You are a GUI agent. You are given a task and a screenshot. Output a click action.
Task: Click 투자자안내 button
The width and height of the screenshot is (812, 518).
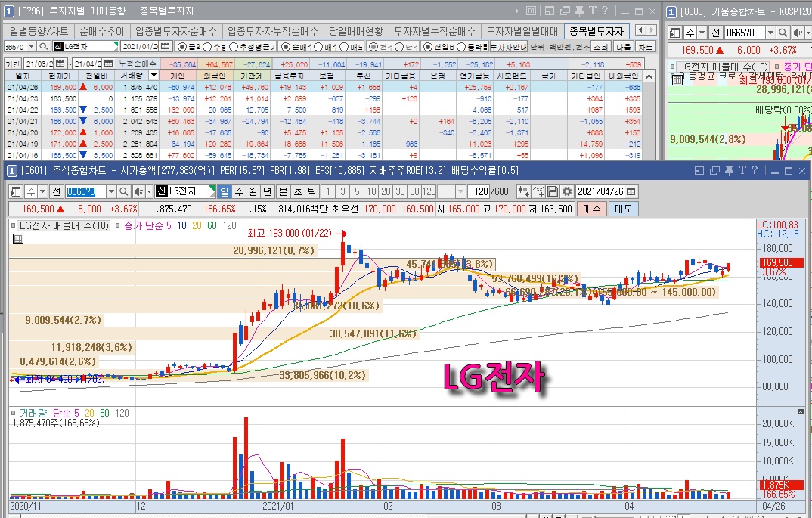(x=509, y=47)
